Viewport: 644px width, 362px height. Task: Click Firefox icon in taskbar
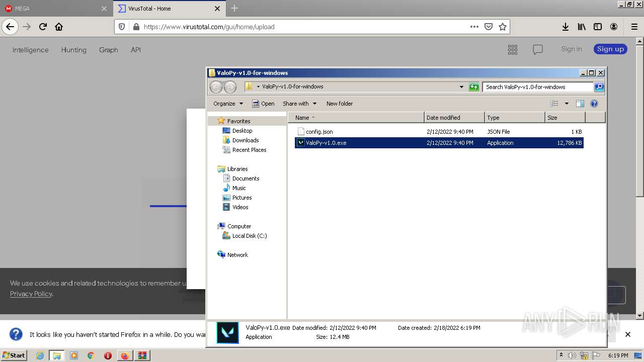coord(125,355)
